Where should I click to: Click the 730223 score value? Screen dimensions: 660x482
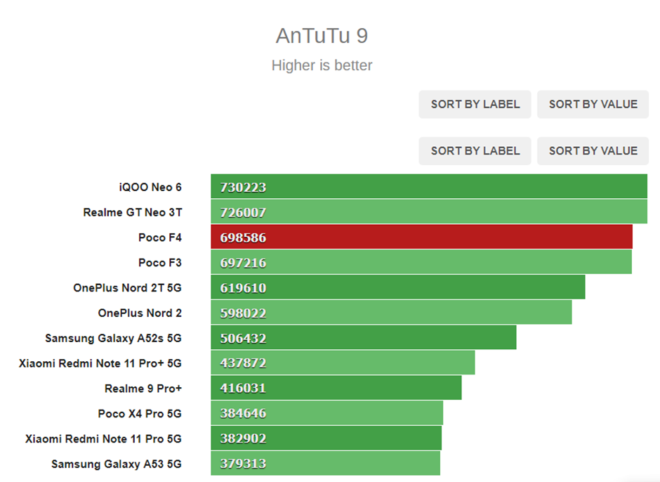243,187
